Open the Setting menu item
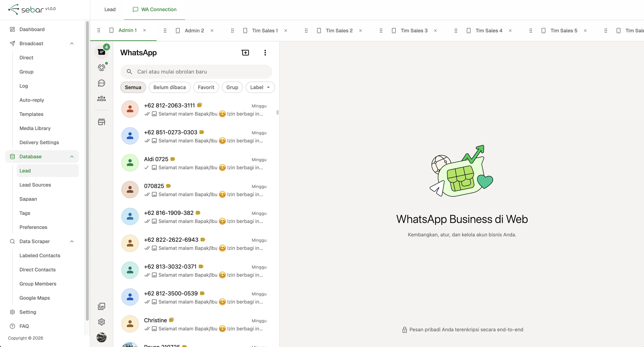 [28, 312]
